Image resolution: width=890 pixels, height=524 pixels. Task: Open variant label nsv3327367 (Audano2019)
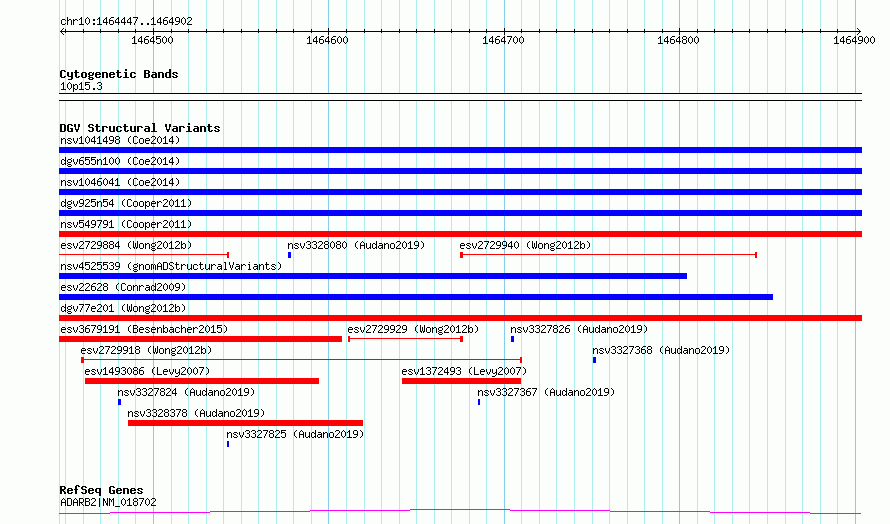[x=546, y=392]
